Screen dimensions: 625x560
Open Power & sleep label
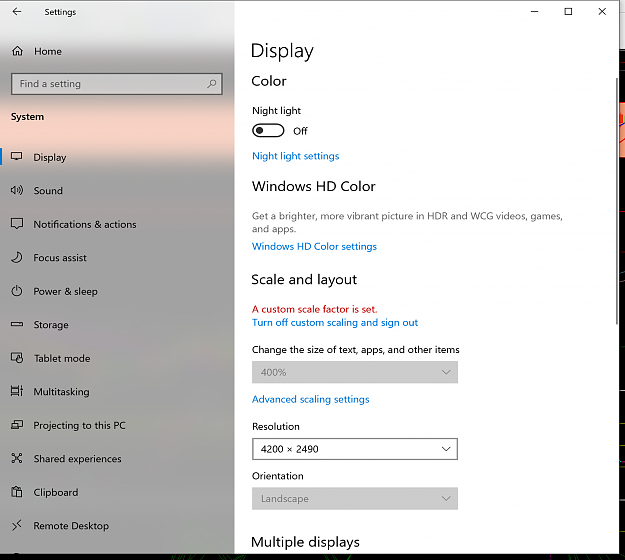point(65,291)
